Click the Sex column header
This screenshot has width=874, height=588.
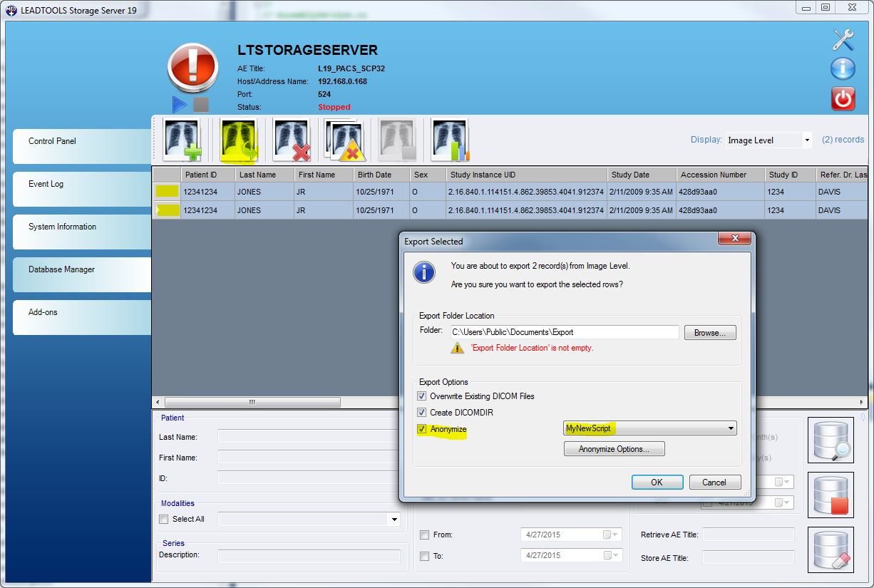click(x=428, y=175)
